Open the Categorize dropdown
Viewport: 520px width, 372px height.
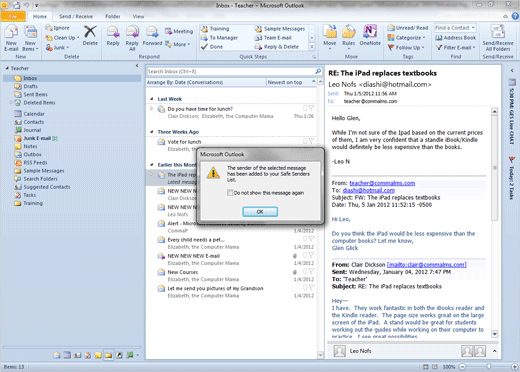pos(406,38)
